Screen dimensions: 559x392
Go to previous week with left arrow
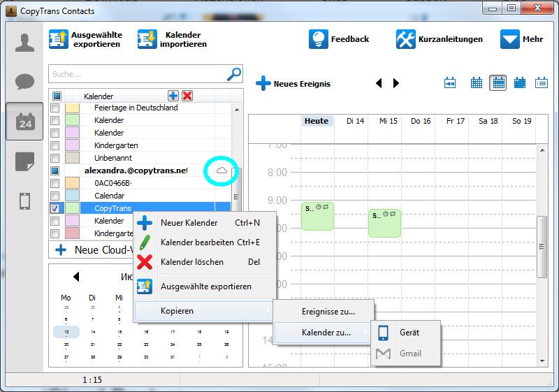point(379,83)
